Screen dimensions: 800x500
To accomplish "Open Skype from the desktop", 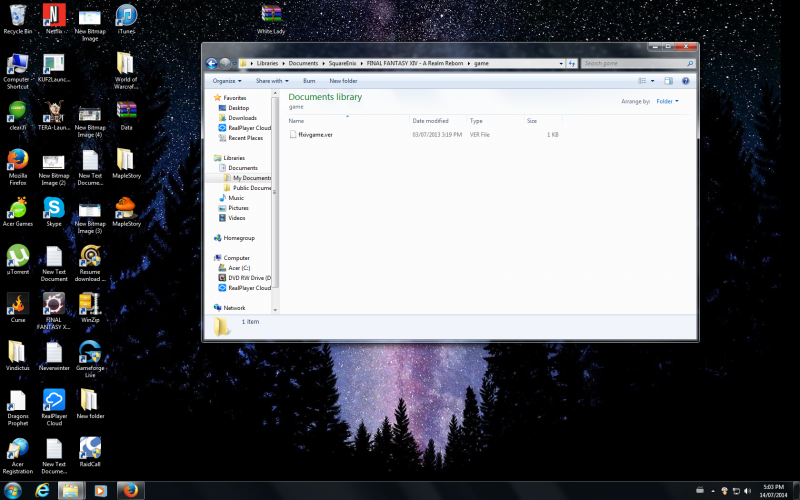I will click(54, 212).
